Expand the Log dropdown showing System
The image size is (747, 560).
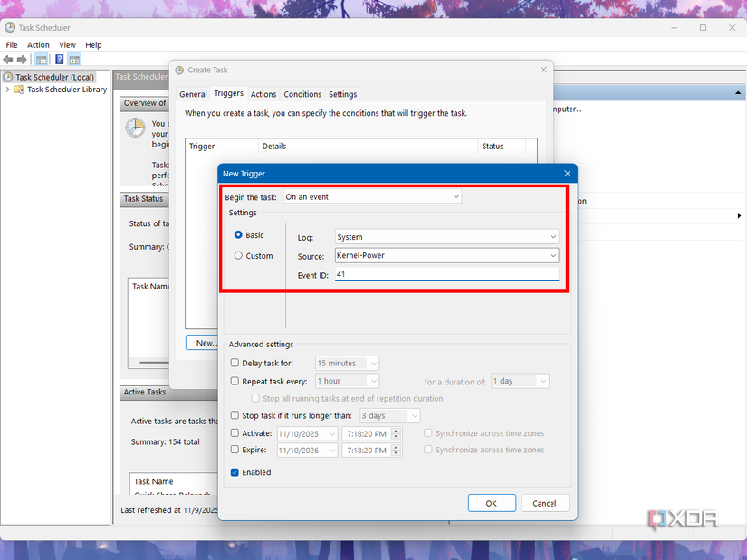tap(552, 236)
